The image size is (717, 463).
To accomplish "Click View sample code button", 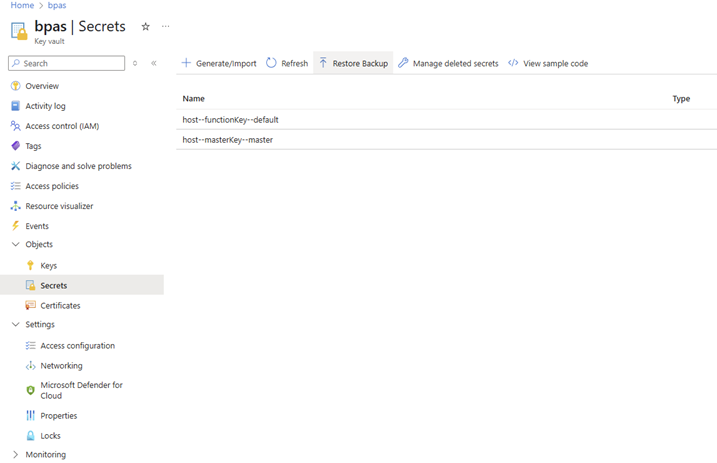I will 548,63.
